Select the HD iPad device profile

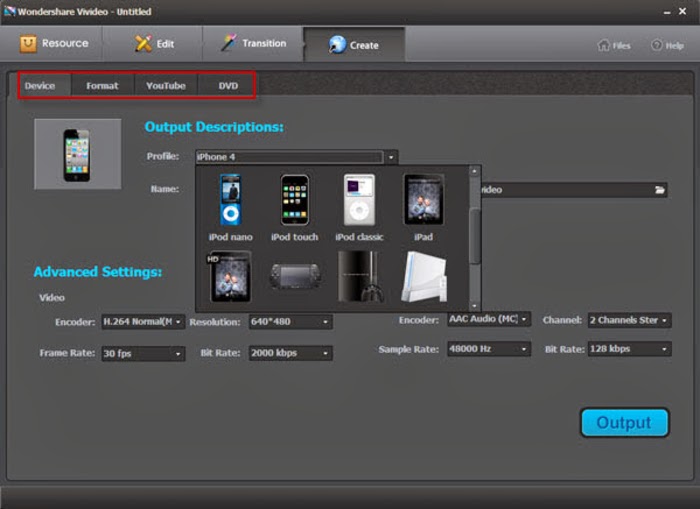[229, 276]
